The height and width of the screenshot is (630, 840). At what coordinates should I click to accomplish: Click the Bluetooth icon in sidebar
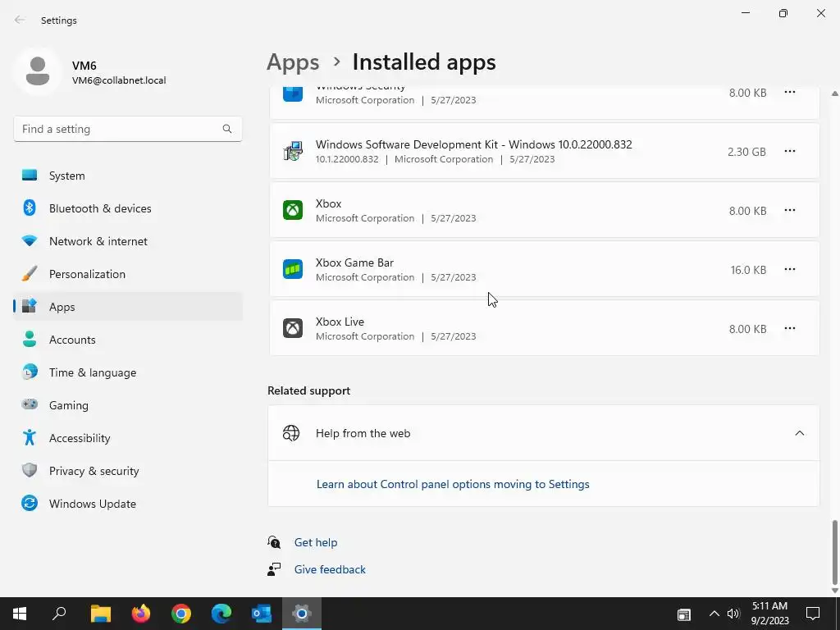(30, 208)
